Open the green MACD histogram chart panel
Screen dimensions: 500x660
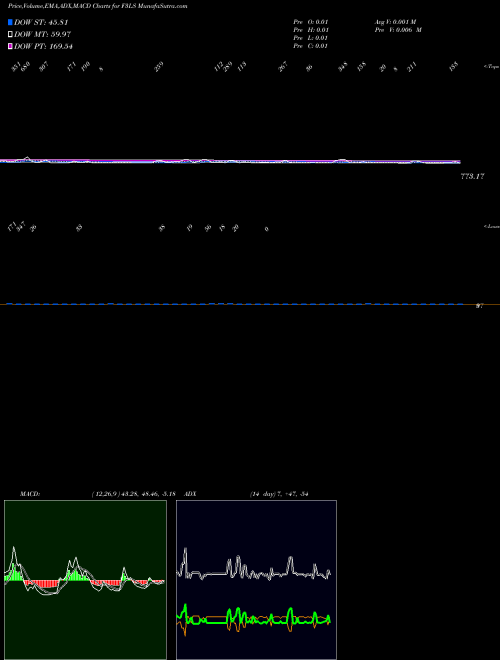(85, 580)
